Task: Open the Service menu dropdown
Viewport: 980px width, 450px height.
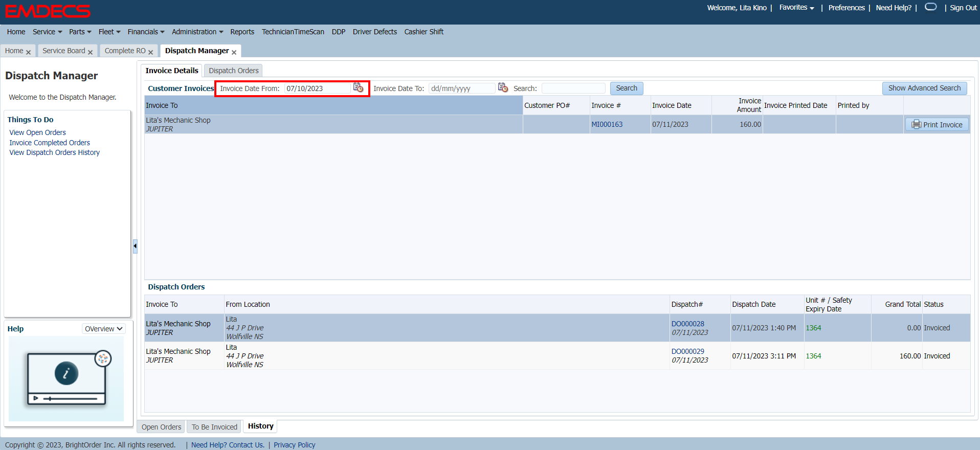Action: point(47,32)
